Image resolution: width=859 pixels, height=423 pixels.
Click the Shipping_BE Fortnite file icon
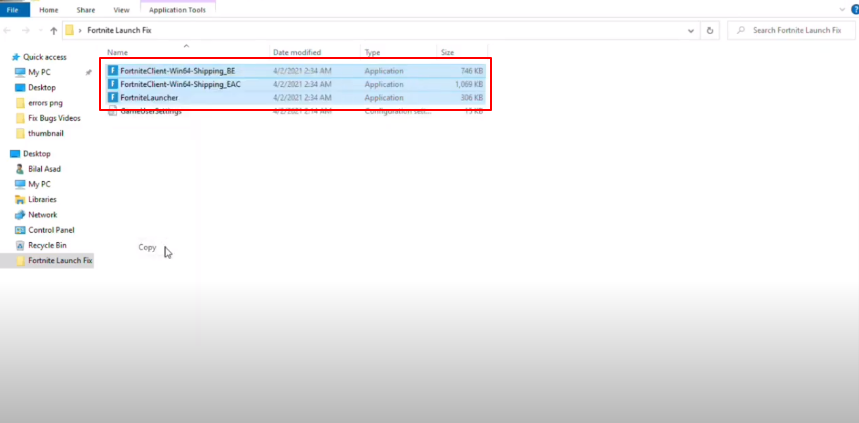tap(112, 71)
